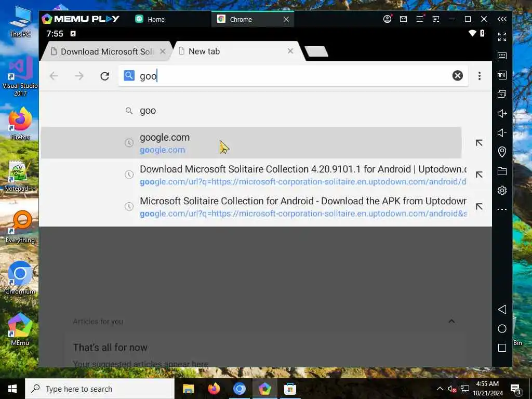Open MEmu GPS location tool

tap(502, 152)
